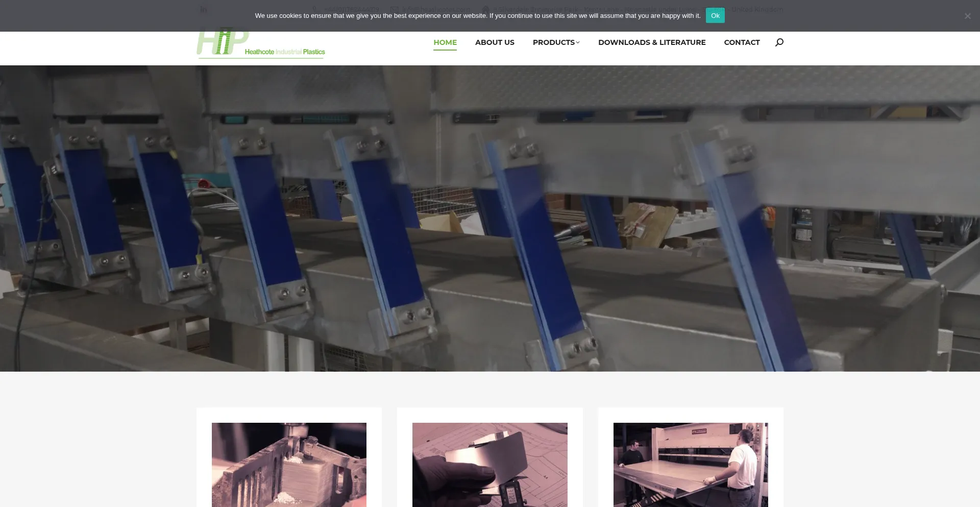Navigate to Downloads & Literature
This screenshot has height=507, width=980.
click(x=652, y=42)
